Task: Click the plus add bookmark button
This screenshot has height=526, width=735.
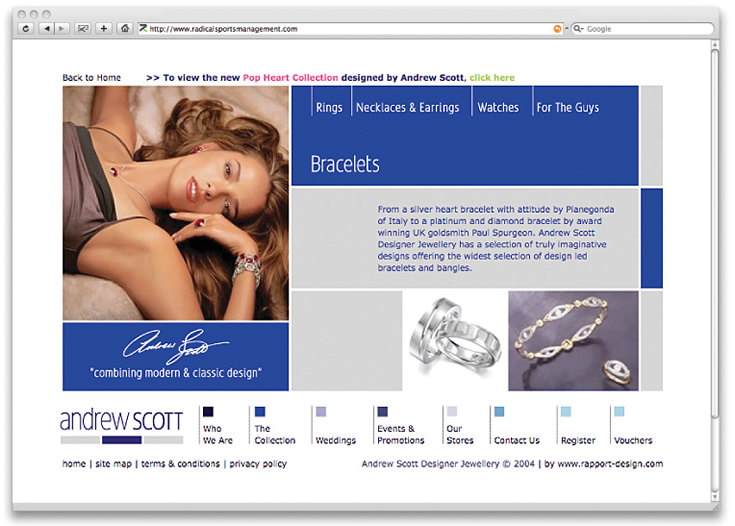Action: pos(104,29)
